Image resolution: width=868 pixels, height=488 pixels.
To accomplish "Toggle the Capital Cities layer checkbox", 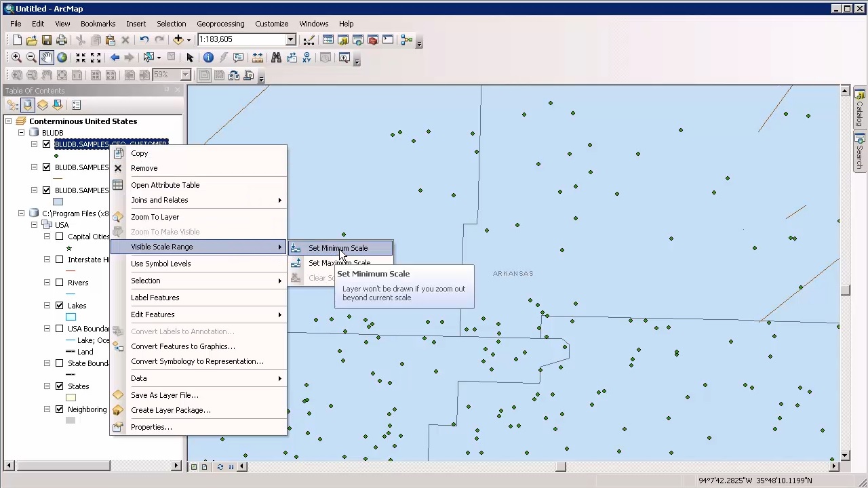I will [59, 237].
